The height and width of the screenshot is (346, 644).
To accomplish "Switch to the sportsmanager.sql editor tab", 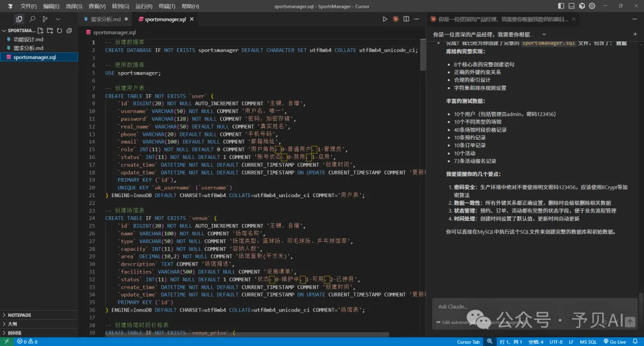I will tap(165, 19).
